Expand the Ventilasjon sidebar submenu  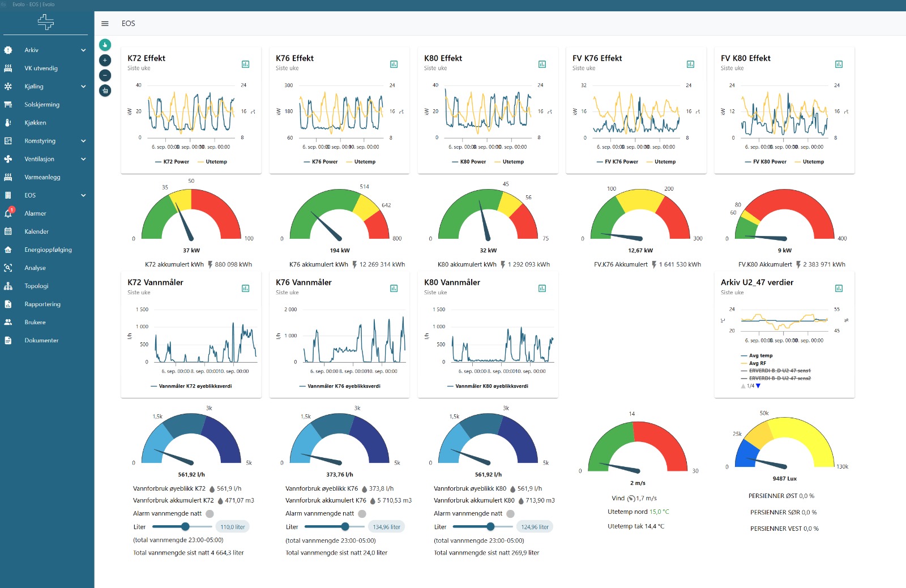pos(83,159)
